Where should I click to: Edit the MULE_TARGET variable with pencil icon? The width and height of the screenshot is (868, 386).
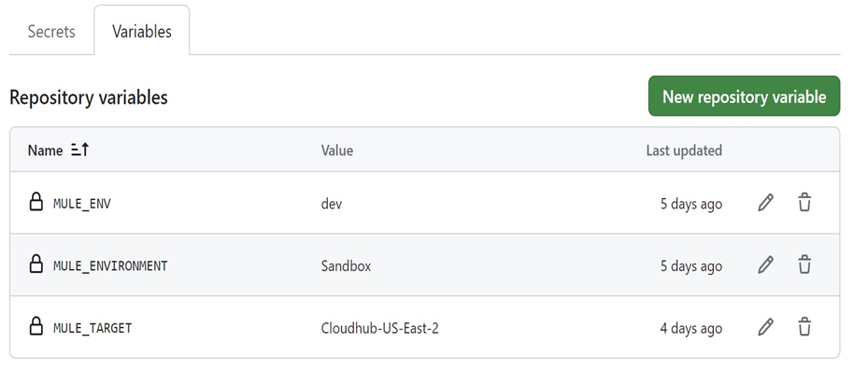(765, 327)
